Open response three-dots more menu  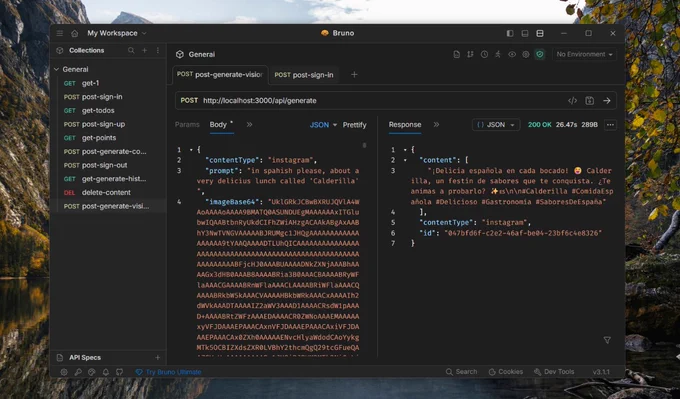[x=610, y=125]
